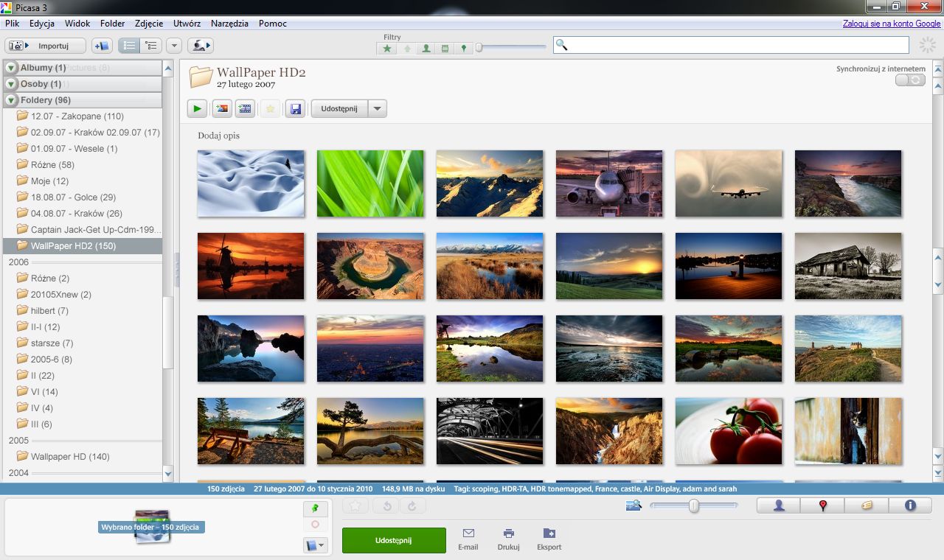944x560 pixels.
Task: Show people with the face recognition icon
Action: coord(777,505)
